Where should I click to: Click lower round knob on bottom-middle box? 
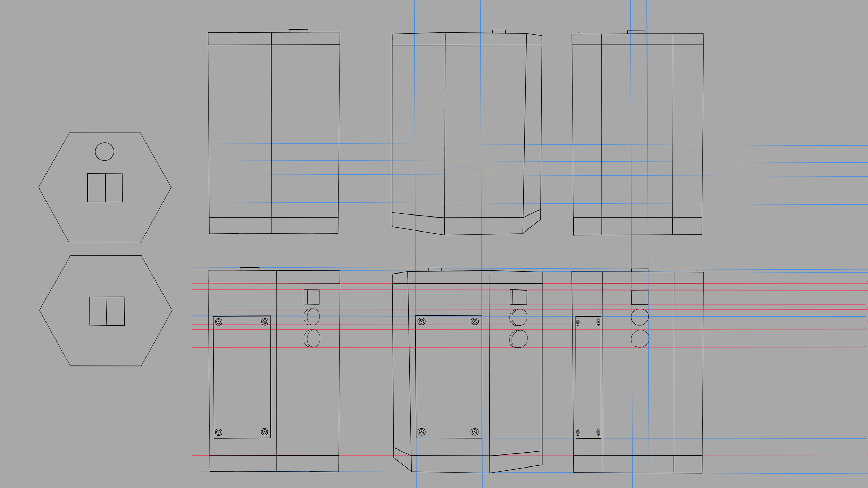point(519,339)
